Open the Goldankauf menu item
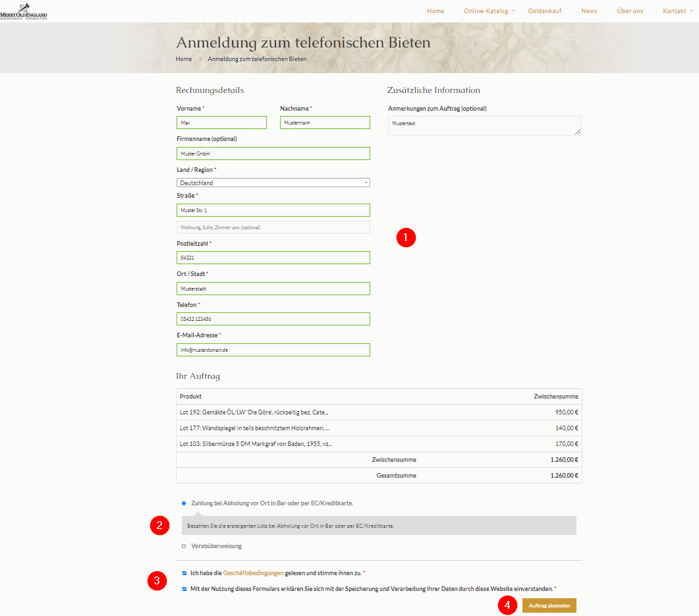This screenshot has width=699, height=616. (x=544, y=11)
